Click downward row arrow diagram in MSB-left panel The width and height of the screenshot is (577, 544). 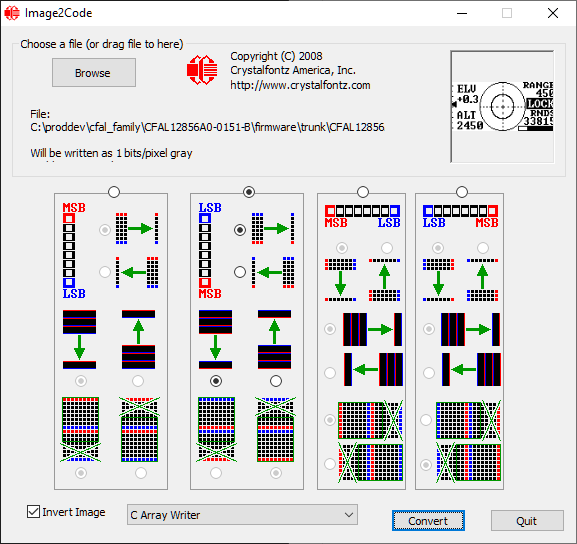point(340,280)
